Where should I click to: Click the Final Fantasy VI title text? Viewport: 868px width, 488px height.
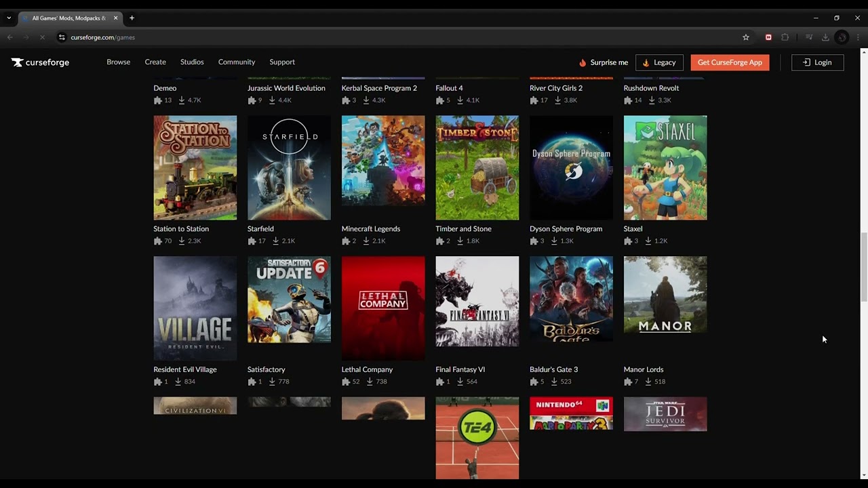(460, 370)
